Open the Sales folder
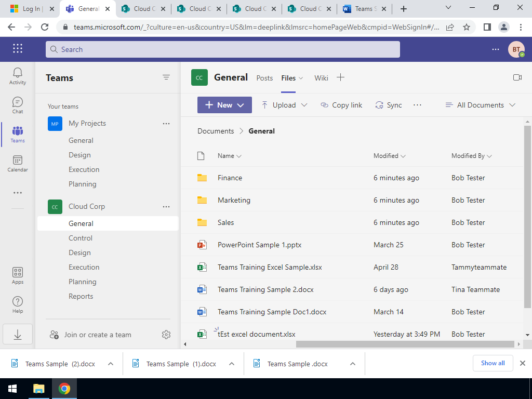This screenshot has width=532, height=399. click(x=225, y=222)
